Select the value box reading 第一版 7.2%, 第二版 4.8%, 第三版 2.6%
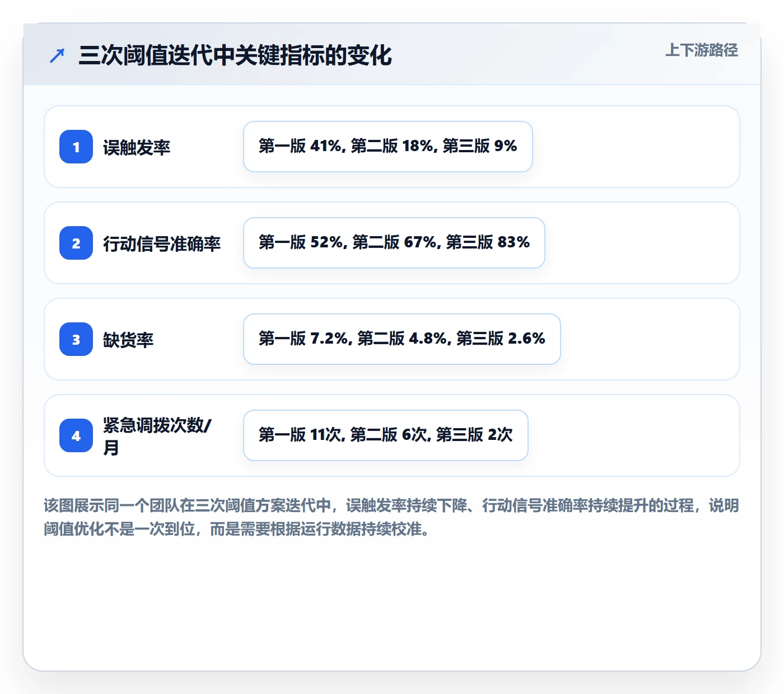This screenshot has height=694, width=784. click(x=402, y=339)
